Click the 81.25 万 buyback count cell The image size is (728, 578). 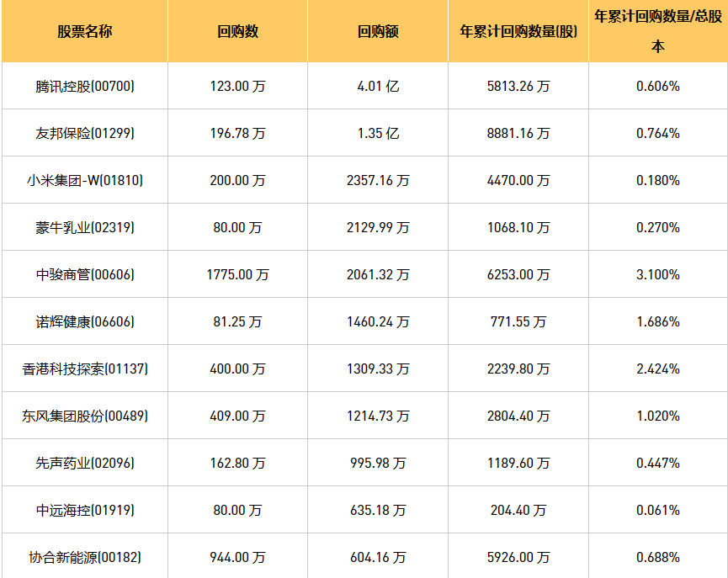point(237,321)
